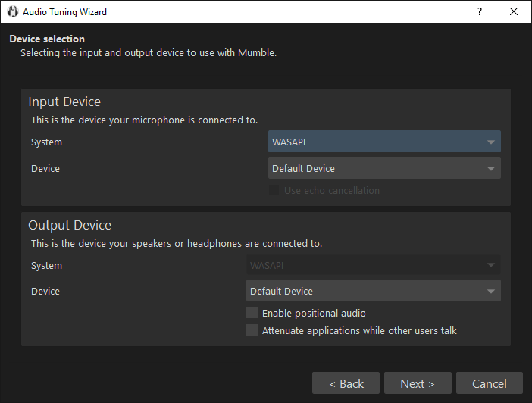
Task: Click the arrow on the input Device dropdown
Action: [x=491, y=168]
